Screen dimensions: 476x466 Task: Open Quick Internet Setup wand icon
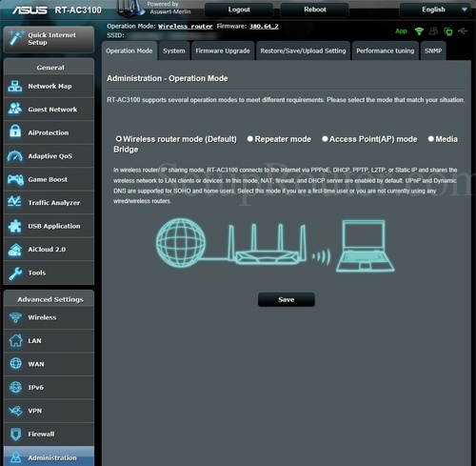[x=15, y=38]
